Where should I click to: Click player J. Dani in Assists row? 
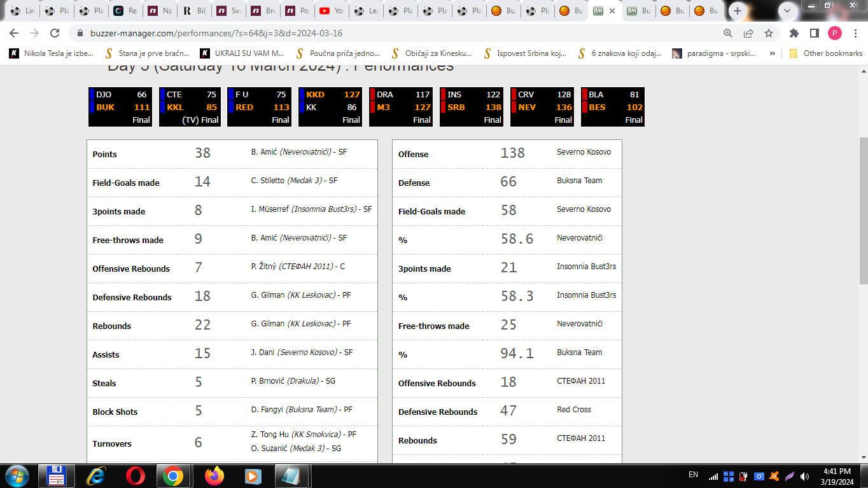263,352
